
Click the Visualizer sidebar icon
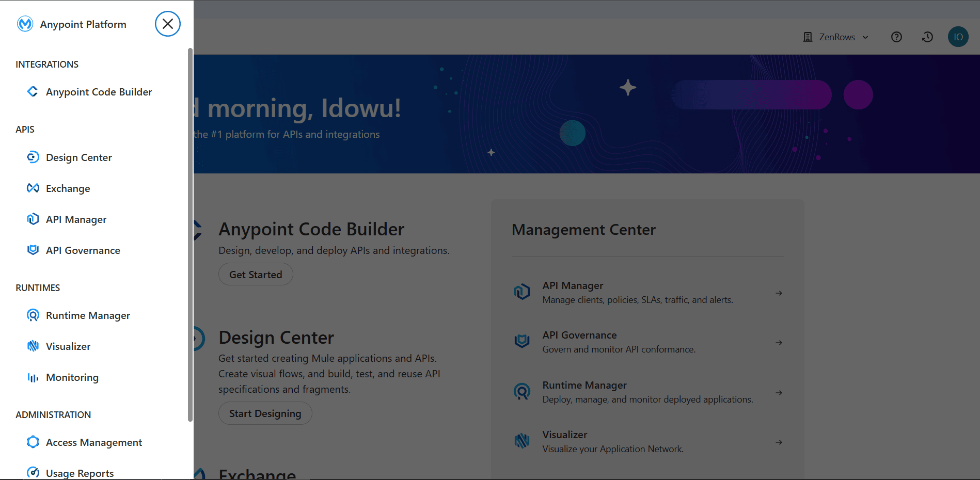33,346
